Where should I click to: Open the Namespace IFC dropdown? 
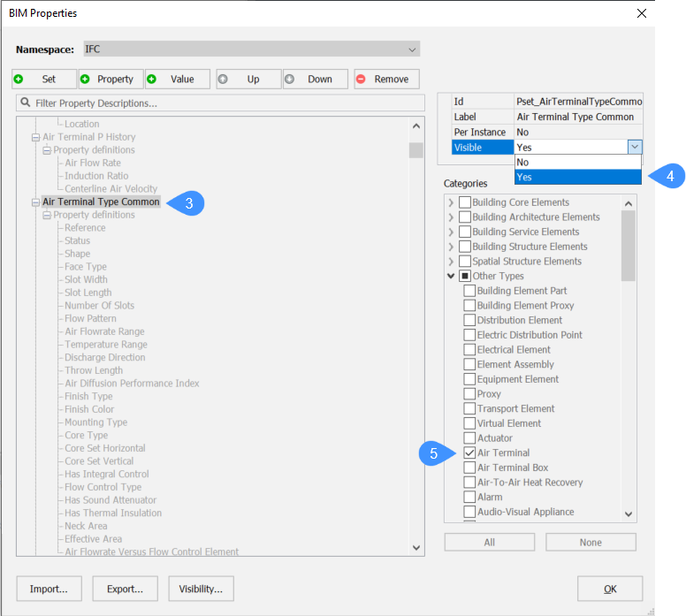[251, 49]
